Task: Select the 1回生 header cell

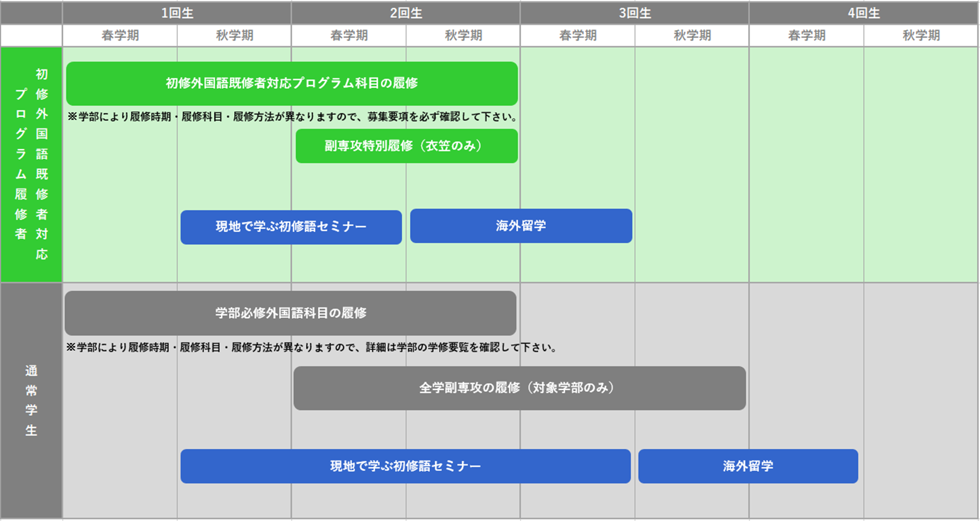Action: point(177,13)
